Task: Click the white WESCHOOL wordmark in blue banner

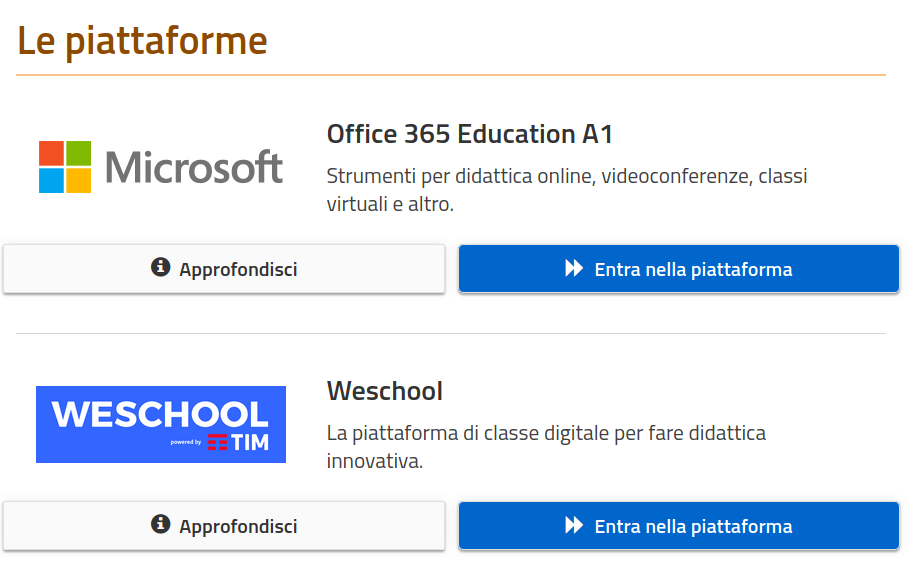Action: 160,414
